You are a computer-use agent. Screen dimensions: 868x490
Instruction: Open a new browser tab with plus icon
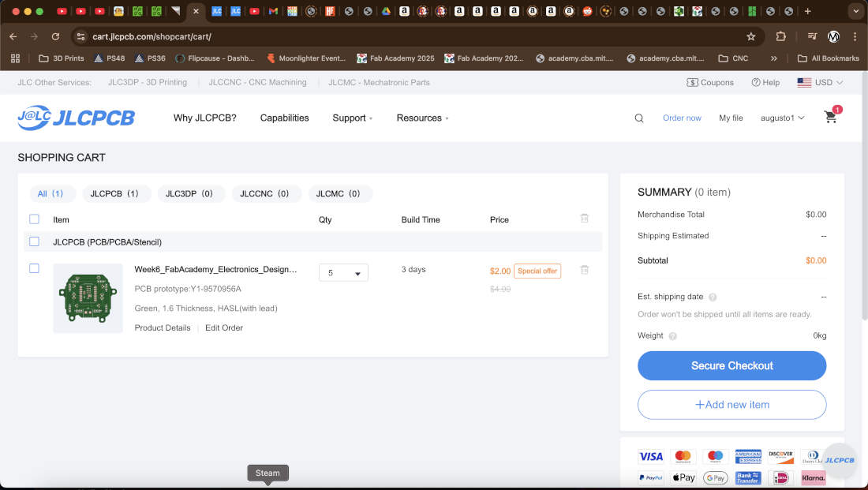tap(808, 11)
